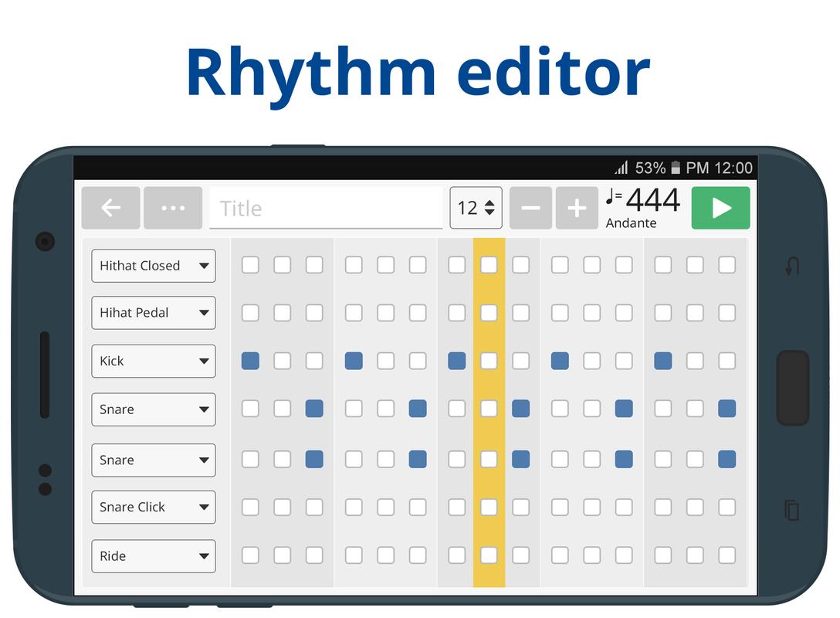Toggle highlighted-column step in Hithat Closed row

pyautogui.click(x=489, y=265)
